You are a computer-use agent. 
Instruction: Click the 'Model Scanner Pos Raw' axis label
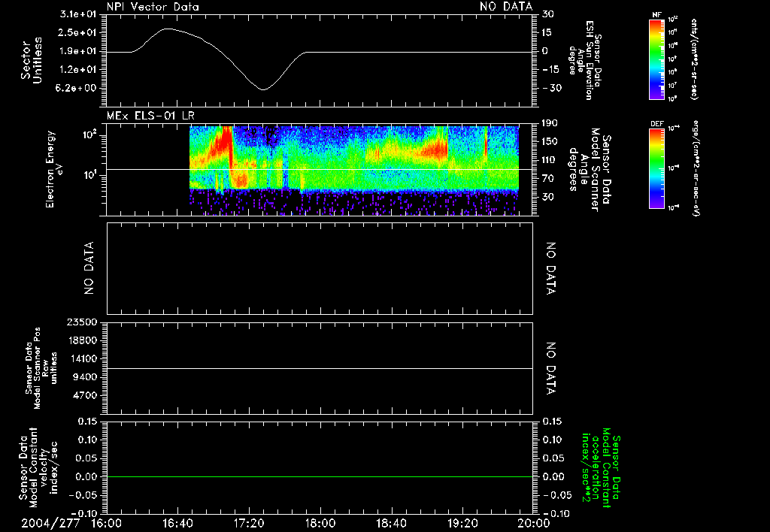pyautogui.click(x=42, y=368)
